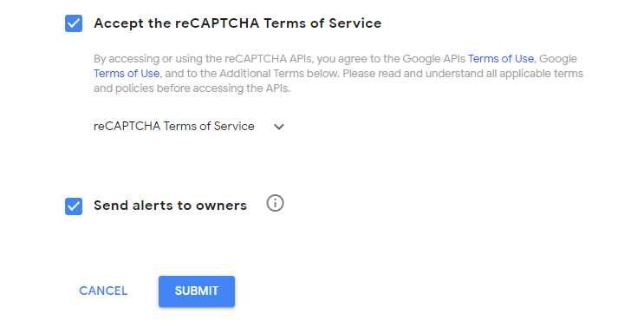
Task: Click the blue checkmark icon for Terms acceptance
Action: (x=74, y=23)
